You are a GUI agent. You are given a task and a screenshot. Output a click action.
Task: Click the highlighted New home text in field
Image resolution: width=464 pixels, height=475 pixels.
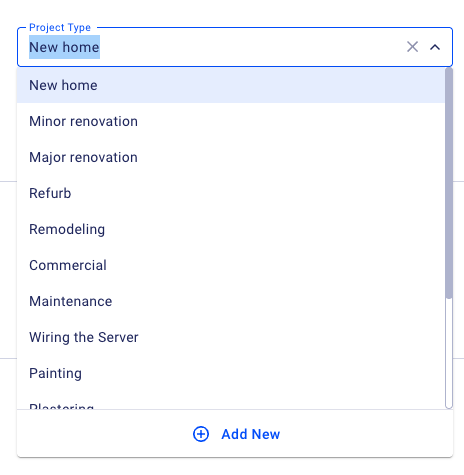64,47
